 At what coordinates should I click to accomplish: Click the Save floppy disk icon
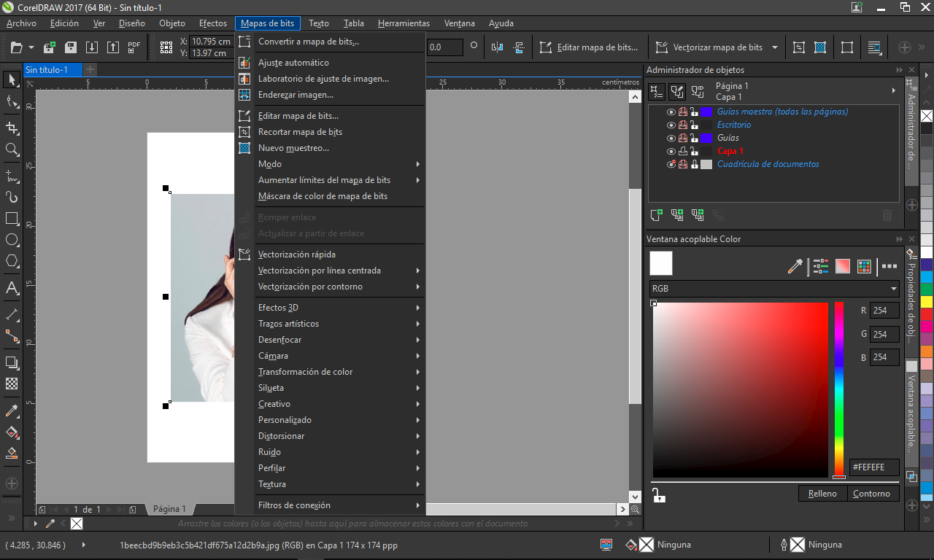tap(71, 47)
